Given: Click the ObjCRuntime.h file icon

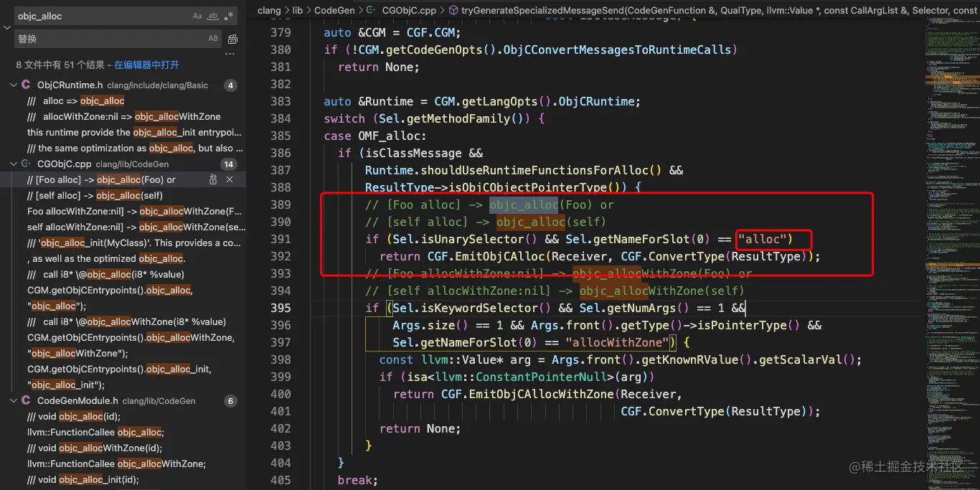Looking at the screenshot, I should coord(27,85).
